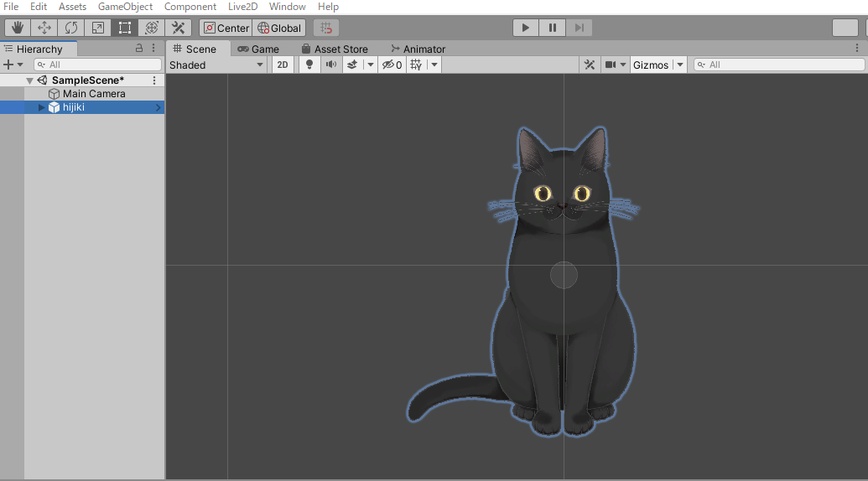The width and height of the screenshot is (868, 481).
Task: Open the Window menu
Action: 288,7
